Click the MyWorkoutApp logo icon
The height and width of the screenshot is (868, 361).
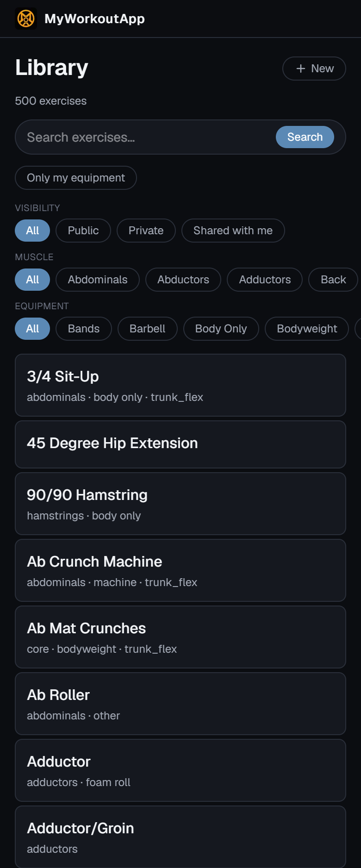click(x=26, y=19)
